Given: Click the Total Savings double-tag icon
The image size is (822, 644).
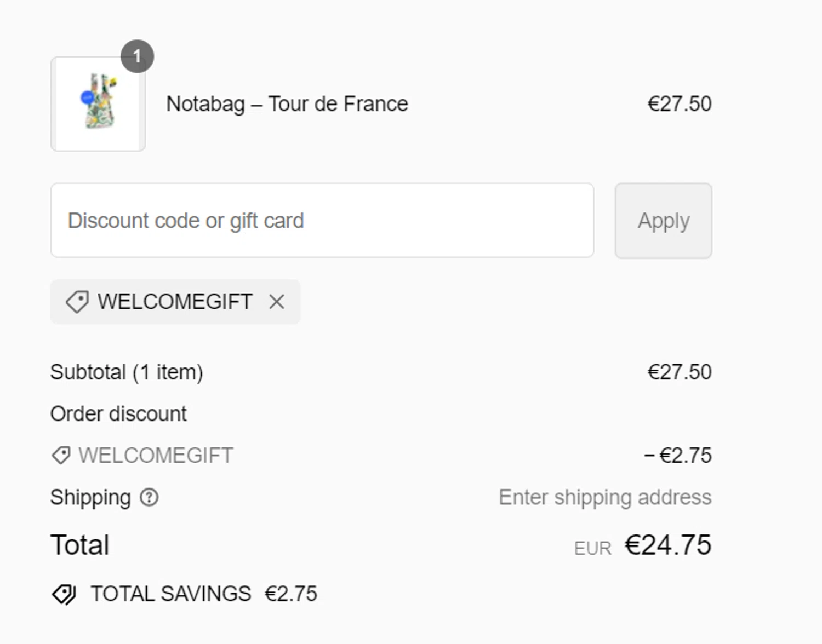Looking at the screenshot, I should tap(64, 594).
